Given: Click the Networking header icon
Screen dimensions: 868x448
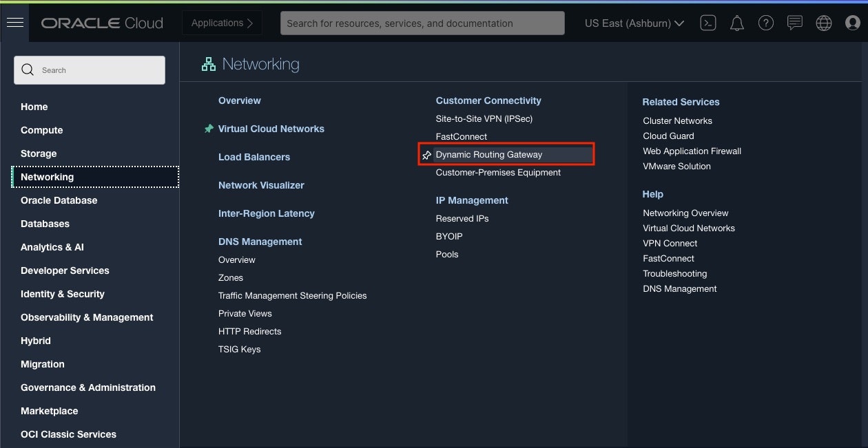Looking at the screenshot, I should 208,64.
